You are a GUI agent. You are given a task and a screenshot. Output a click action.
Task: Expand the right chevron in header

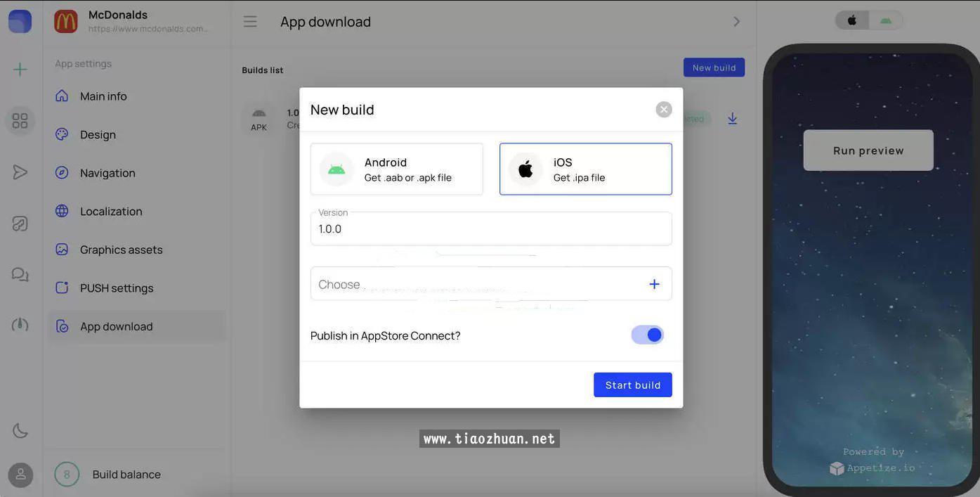tap(736, 22)
